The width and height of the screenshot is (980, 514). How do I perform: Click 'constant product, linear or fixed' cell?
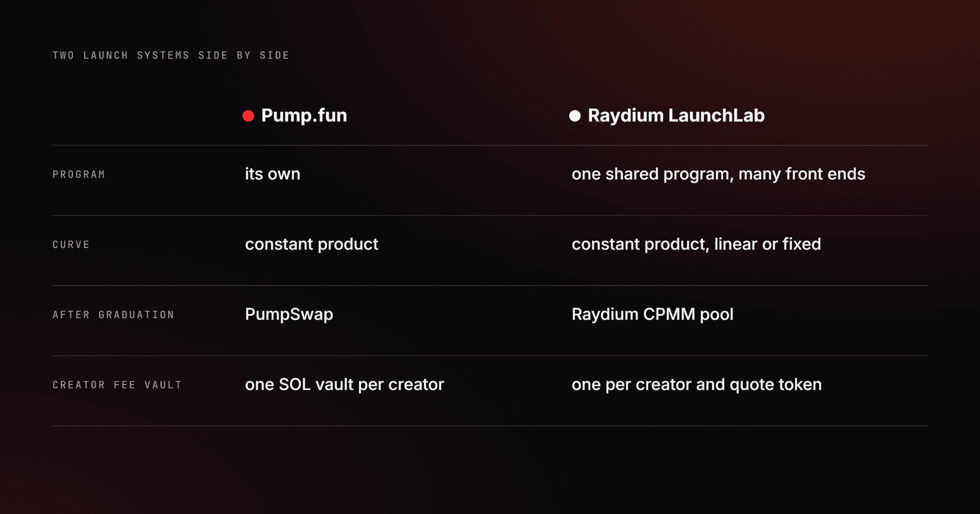(x=696, y=244)
